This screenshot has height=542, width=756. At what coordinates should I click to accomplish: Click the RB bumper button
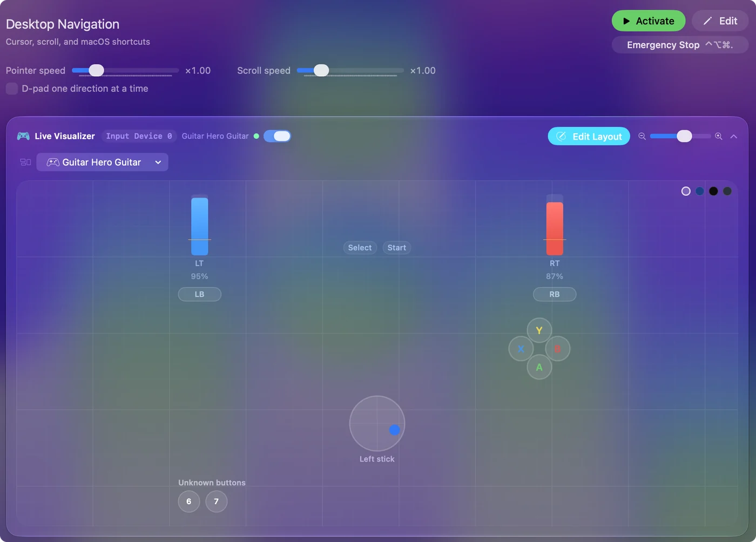555,294
